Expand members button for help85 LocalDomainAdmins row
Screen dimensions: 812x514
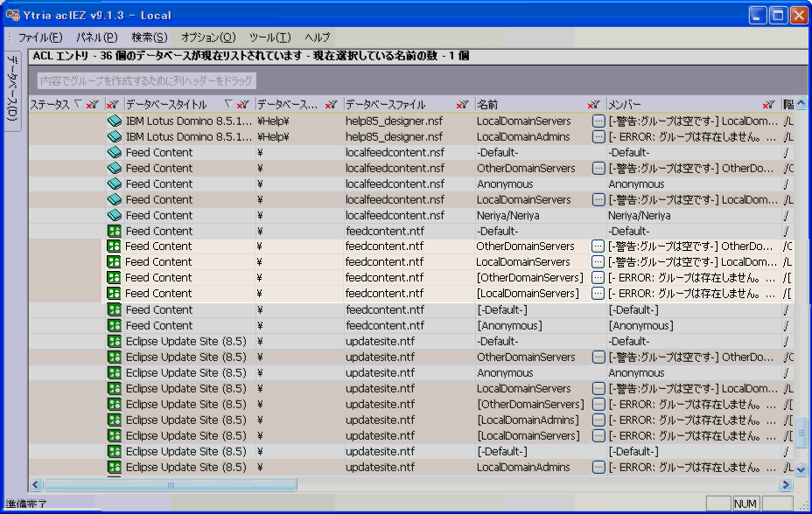pos(598,136)
